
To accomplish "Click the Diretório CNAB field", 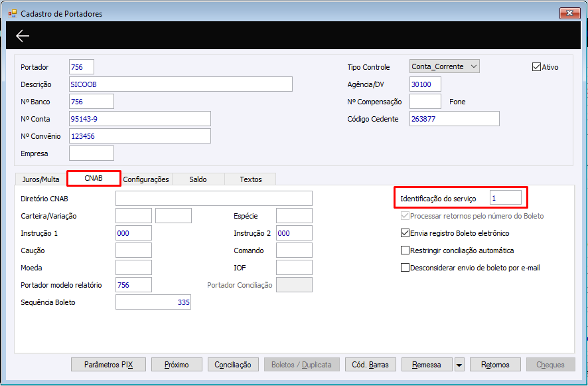I will point(214,198).
